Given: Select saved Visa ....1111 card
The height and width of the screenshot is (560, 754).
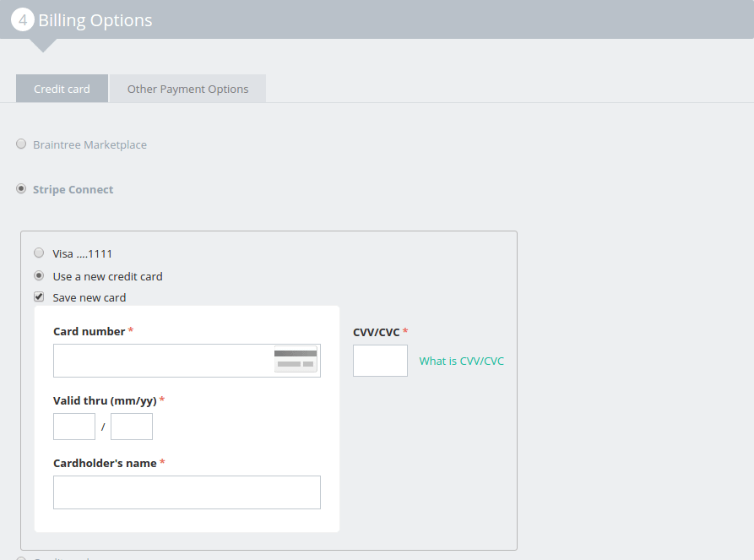Looking at the screenshot, I should point(39,253).
